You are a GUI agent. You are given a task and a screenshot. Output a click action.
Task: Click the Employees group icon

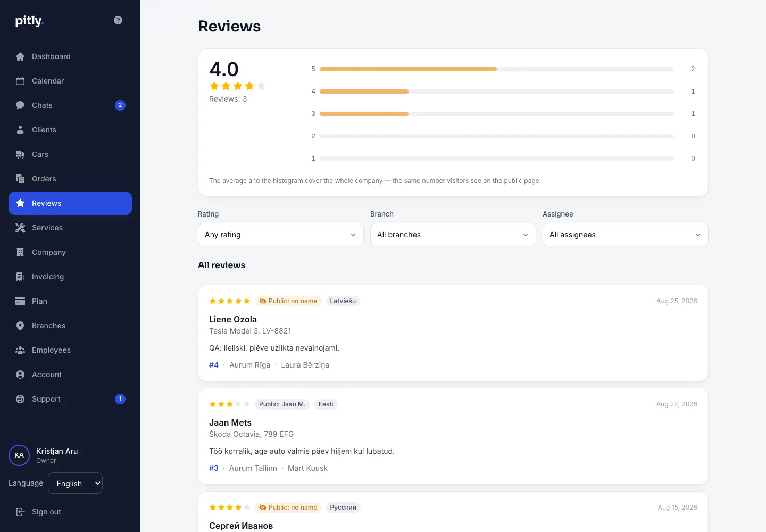click(x=20, y=350)
